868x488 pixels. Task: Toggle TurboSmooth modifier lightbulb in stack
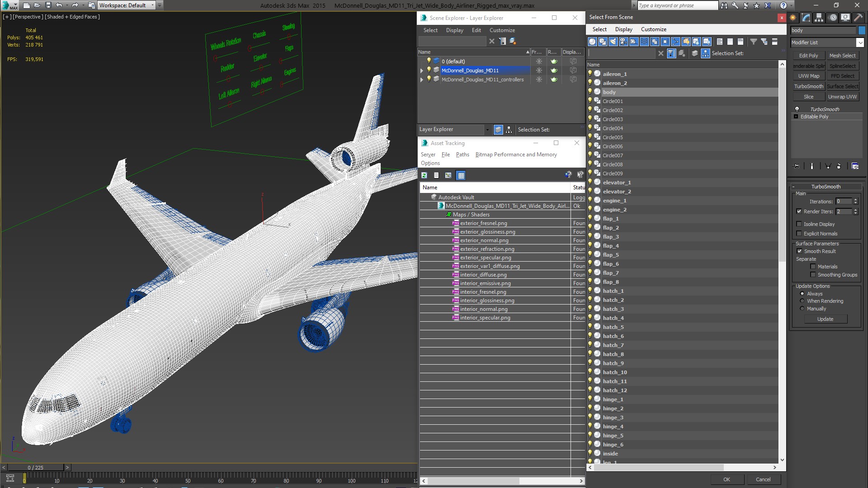(797, 109)
